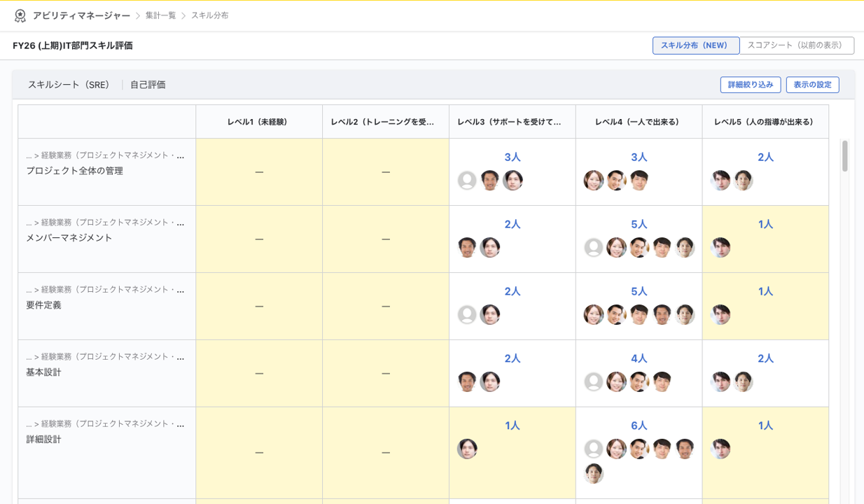Click スキル分布 breadcrumb item
Screen dimensions: 864x504
click(209, 15)
